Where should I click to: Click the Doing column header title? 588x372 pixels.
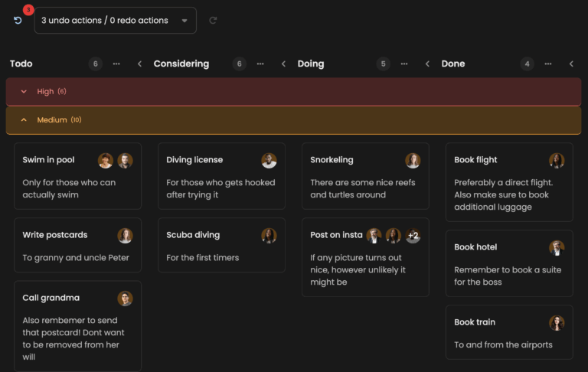pyautogui.click(x=311, y=64)
